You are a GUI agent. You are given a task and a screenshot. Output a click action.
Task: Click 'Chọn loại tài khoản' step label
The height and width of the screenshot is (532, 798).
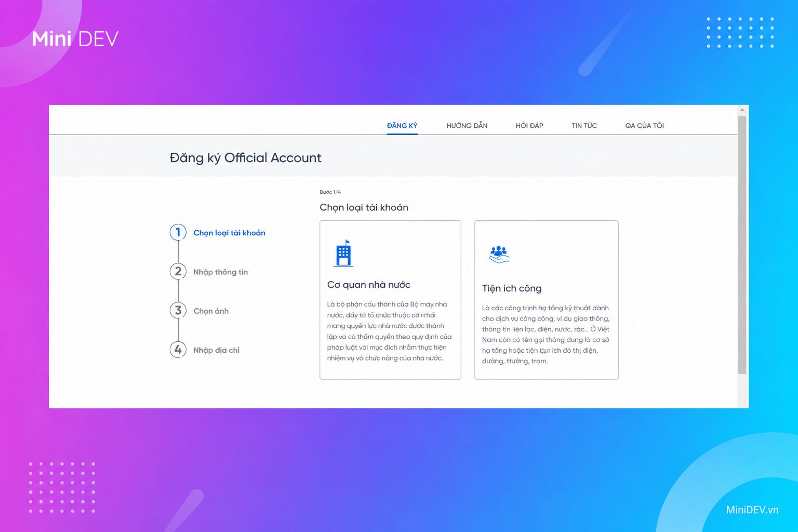(229, 233)
